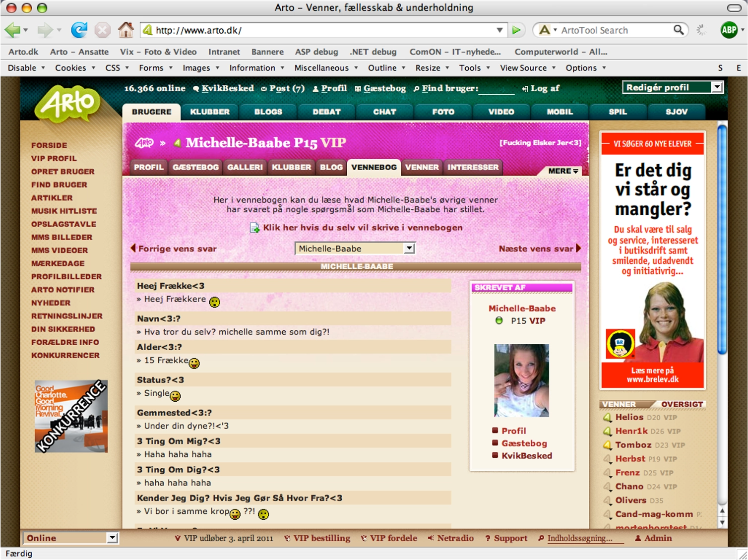This screenshot has height=560, width=748.
Task: Click the Find bruger input field
Action: click(497, 89)
